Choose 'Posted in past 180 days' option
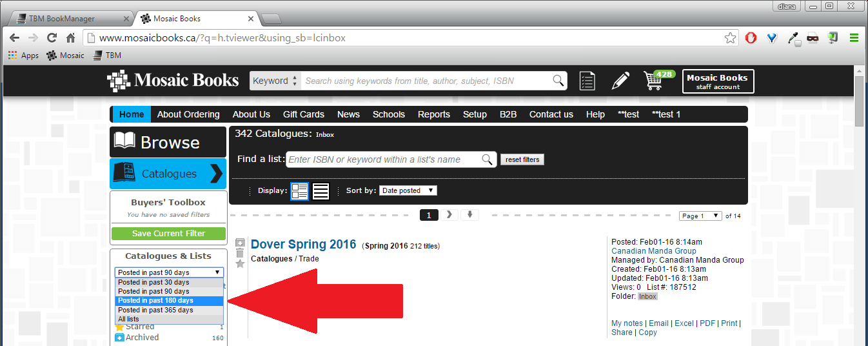This screenshot has height=346, width=868. (169, 301)
